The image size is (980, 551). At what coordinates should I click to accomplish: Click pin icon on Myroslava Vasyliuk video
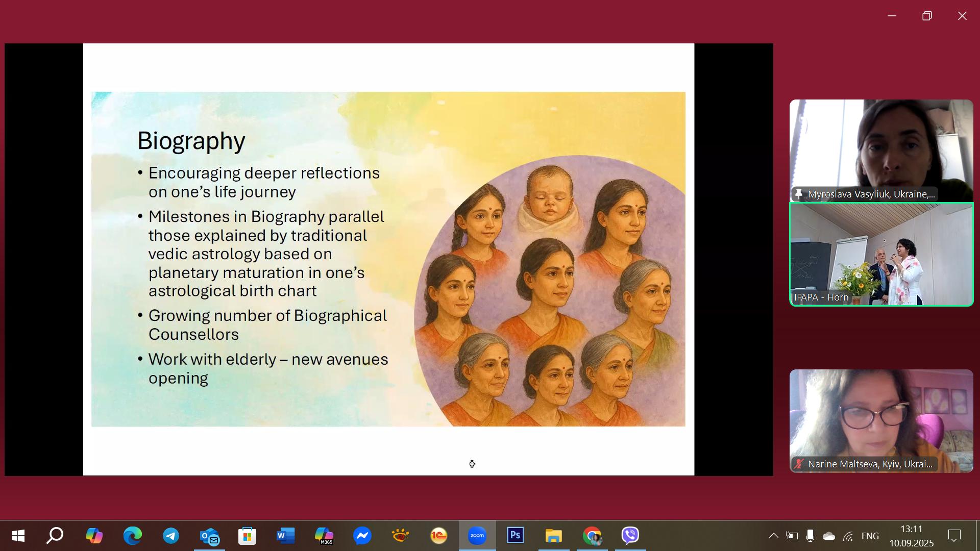coord(799,194)
